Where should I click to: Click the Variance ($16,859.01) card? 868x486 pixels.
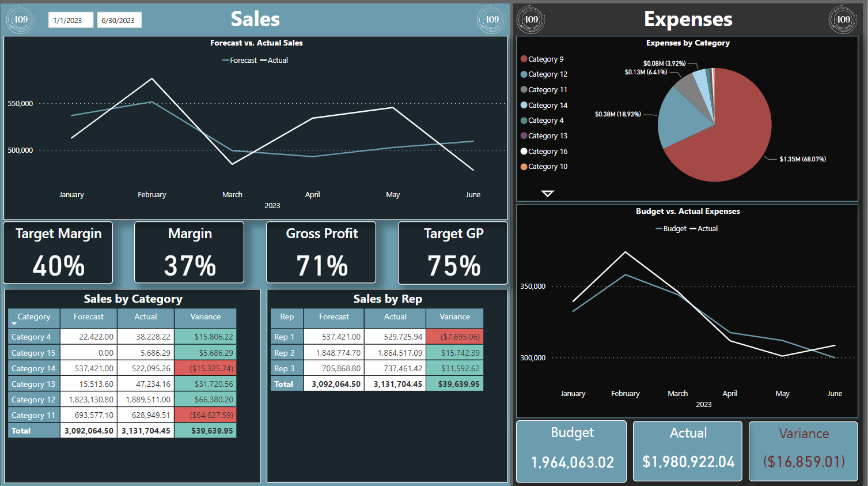pyautogui.click(x=803, y=451)
